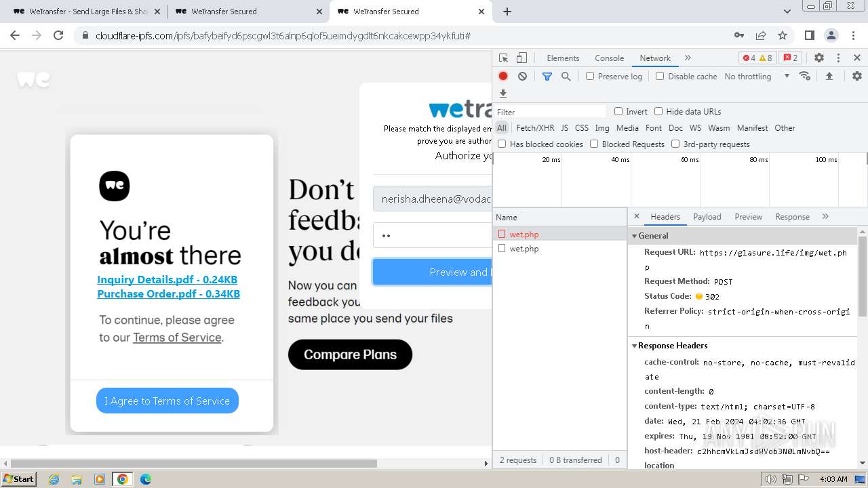This screenshot has height=488, width=868.
Task: Click I Agree to Terms of Service
Action: [x=167, y=401]
